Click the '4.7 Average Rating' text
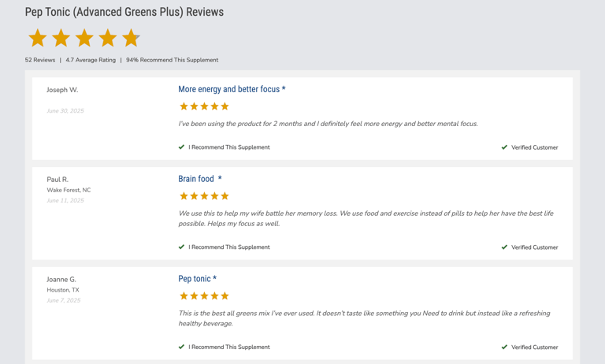Image resolution: width=605 pixels, height=364 pixels. (x=91, y=60)
